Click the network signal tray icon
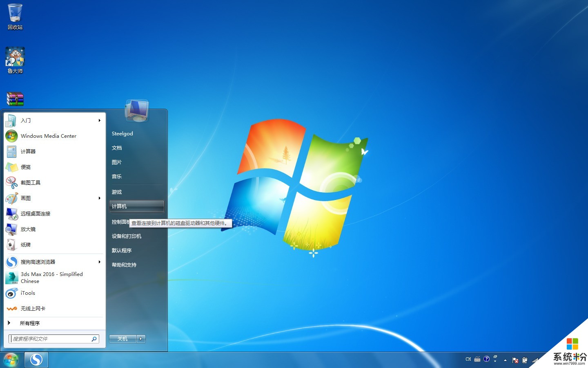 click(535, 360)
